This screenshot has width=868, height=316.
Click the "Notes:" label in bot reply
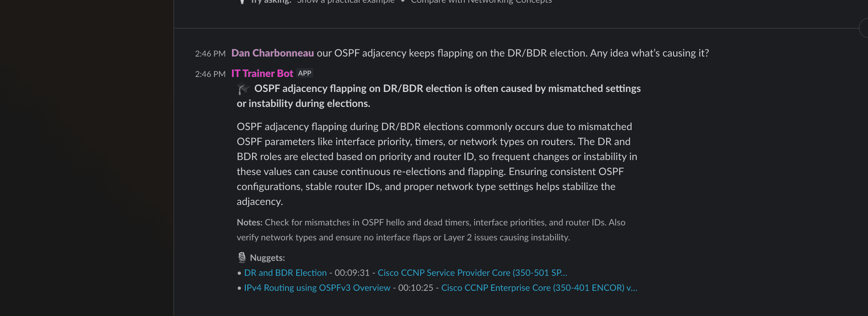click(x=249, y=222)
